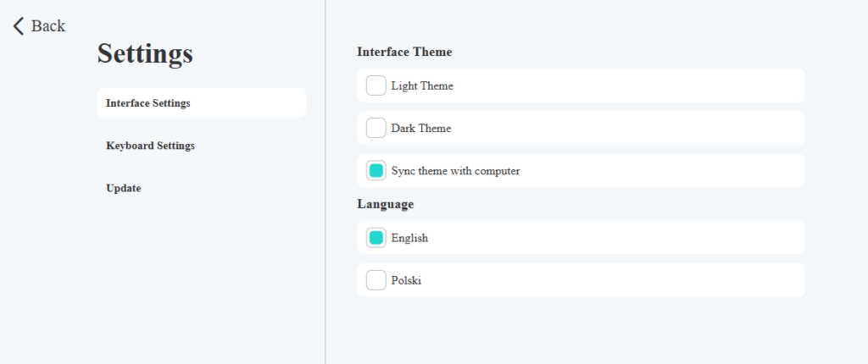Screen dimensions: 868x364
Task: Click the blank right end of Polski row
Action: point(763,280)
